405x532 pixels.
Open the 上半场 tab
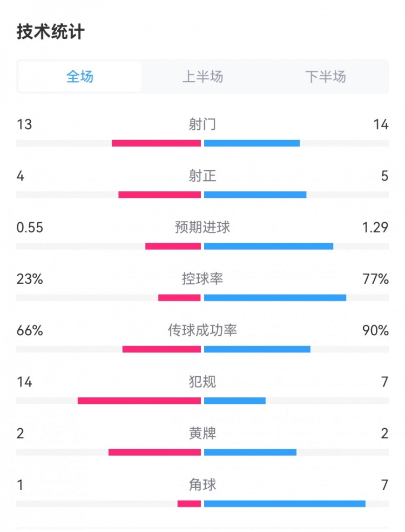coord(202,77)
